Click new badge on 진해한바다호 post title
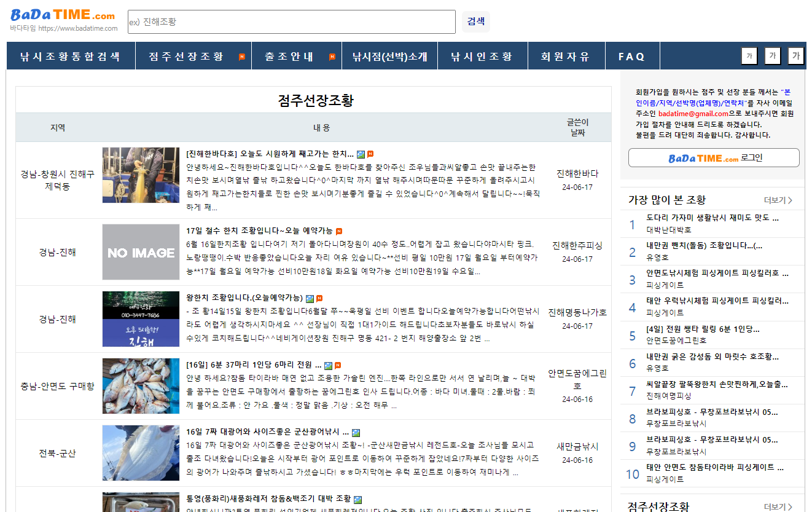The height and width of the screenshot is (512, 812). pos(370,154)
